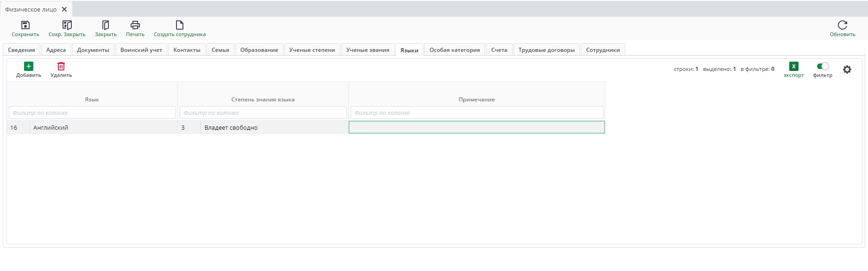
Task: Click Степень знания языка column header
Action: click(263, 100)
